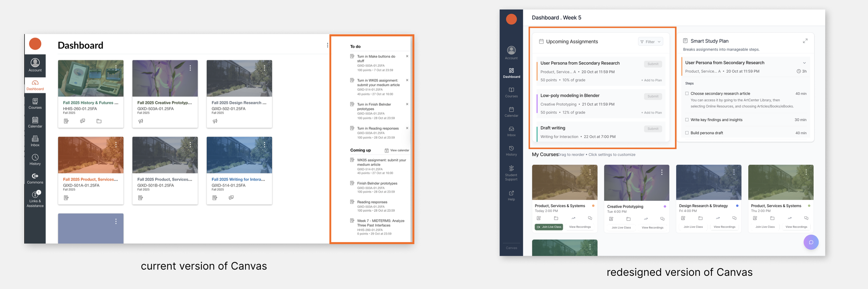
Task: Open Commons in current Canvas sidebar
Action: pyautogui.click(x=35, y=178)
